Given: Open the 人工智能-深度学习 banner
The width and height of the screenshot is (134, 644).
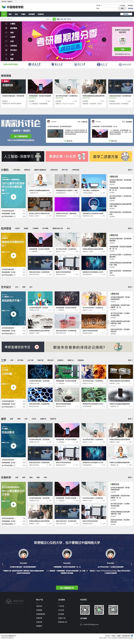Looking at the screenshot, I should pos(23,156).
